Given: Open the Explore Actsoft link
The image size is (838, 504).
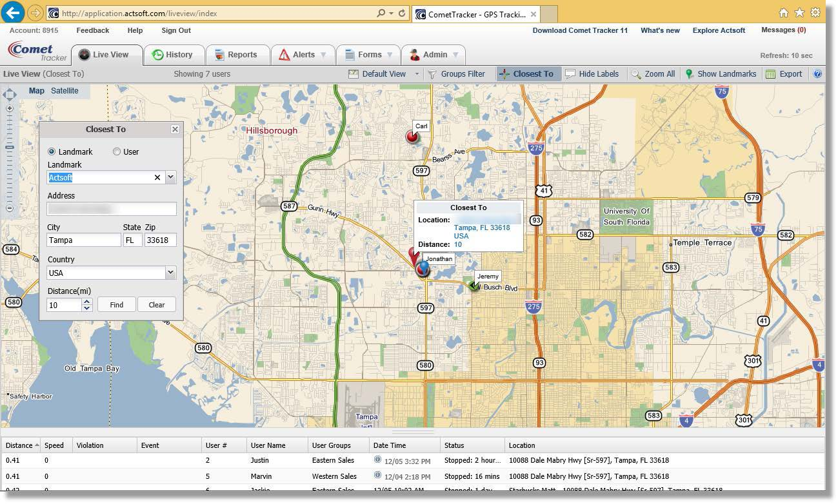Looking at the screenshot, I should 719,30.
